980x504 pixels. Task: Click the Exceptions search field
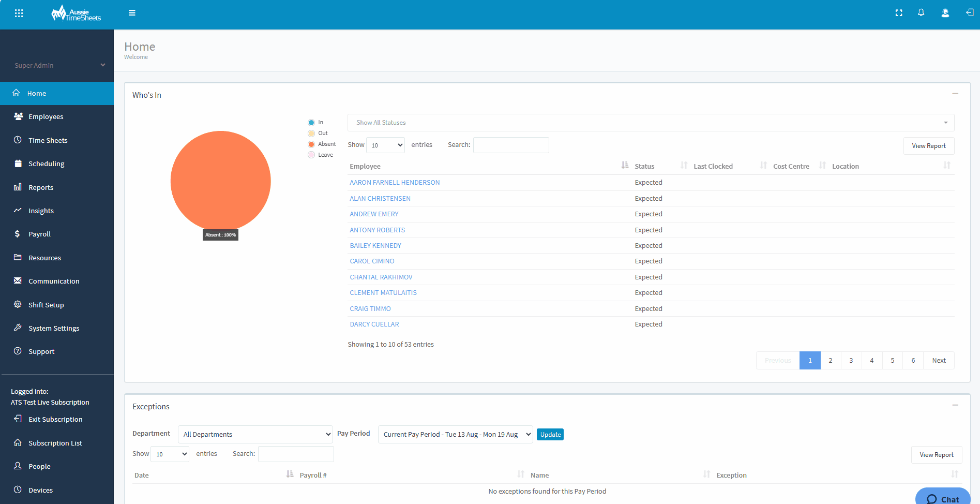(x=296, y=454)
